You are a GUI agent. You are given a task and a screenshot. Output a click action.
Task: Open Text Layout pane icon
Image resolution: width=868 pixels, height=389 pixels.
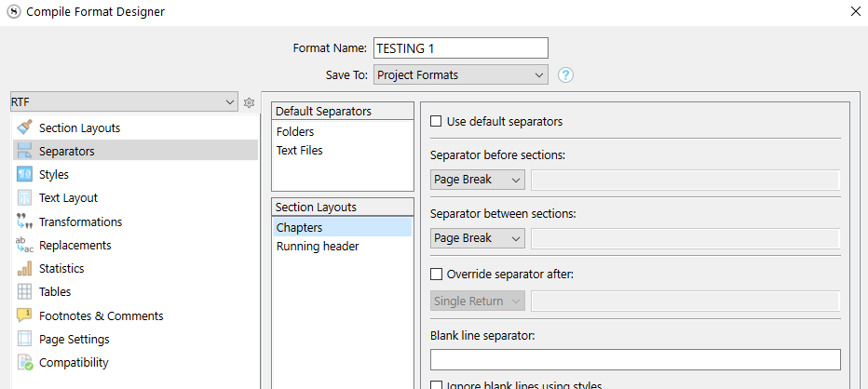(x=24, y=197)
